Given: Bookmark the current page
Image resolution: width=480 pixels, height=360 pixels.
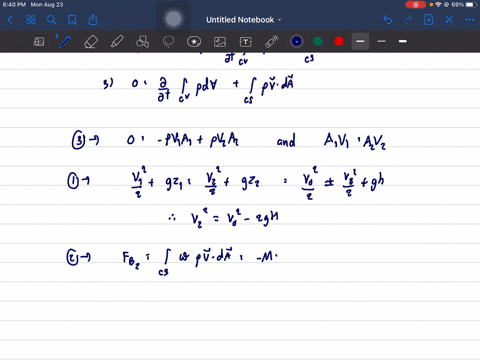Looking at the screenshot, I should (72, 20).
